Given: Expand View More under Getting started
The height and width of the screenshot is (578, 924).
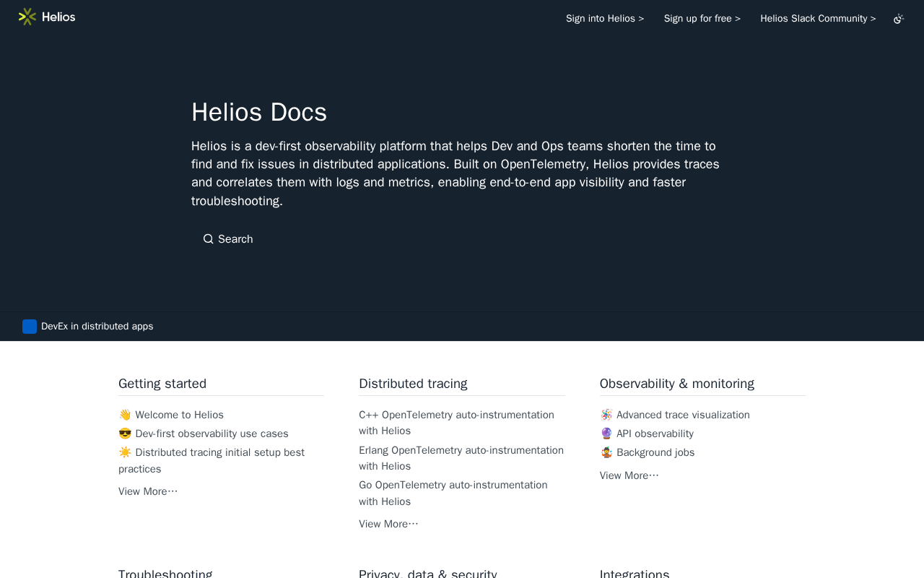Looking at the screenshot, I should (x=148, y=491).
